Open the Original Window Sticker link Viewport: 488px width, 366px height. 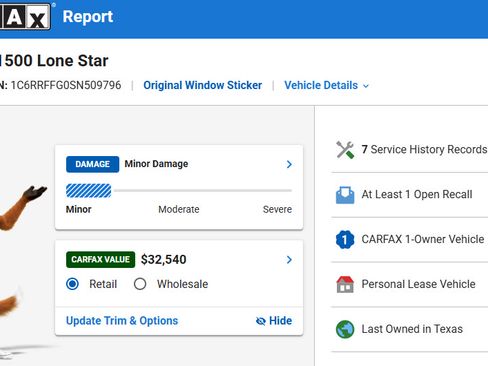coord(203,85)
